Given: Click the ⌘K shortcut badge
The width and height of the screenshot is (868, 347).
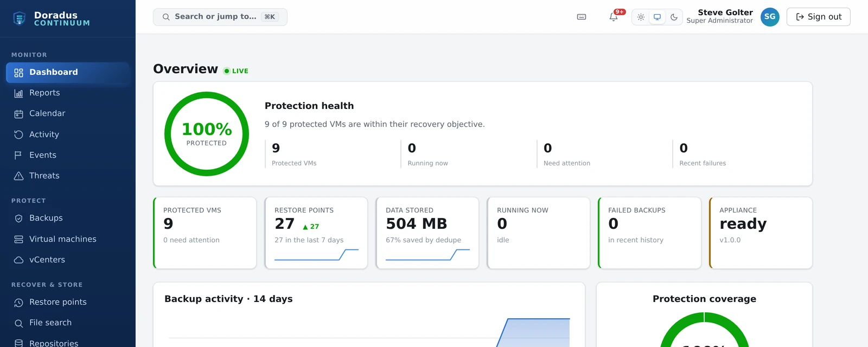Looking at the screenshot, I should (x=270, y=17).
